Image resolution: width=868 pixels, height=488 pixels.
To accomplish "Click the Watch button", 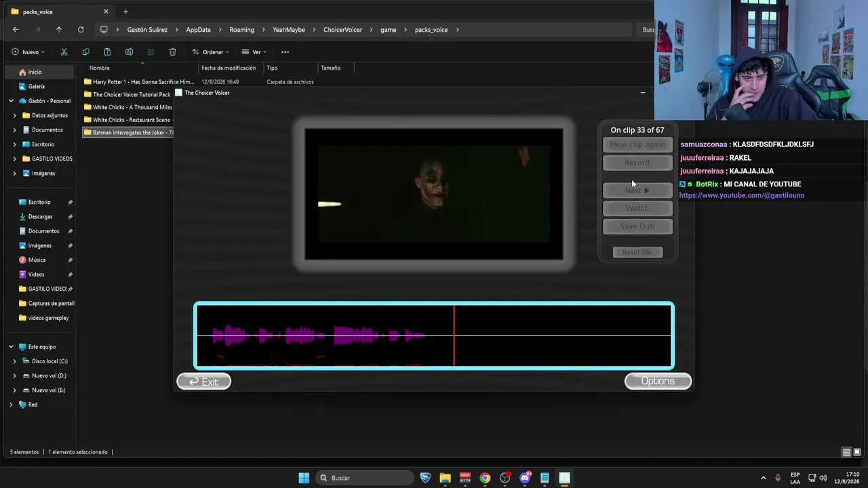I will 637,208.
